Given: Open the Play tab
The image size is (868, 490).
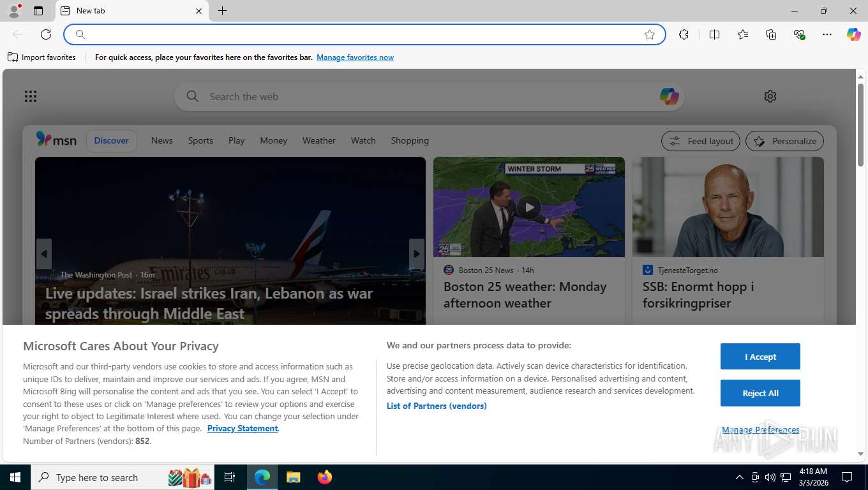Looking at the screenshot, I should [x=237, y=140].
